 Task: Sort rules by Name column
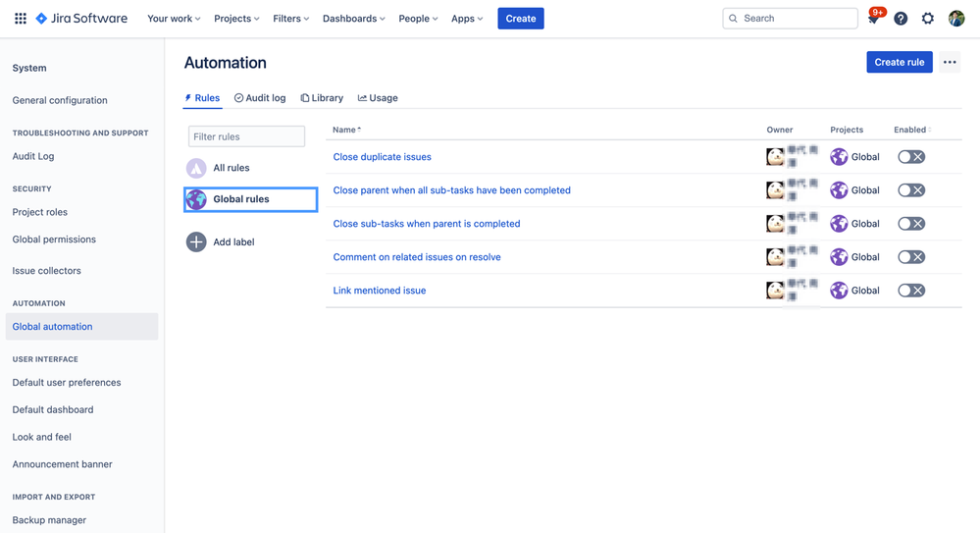347,130
